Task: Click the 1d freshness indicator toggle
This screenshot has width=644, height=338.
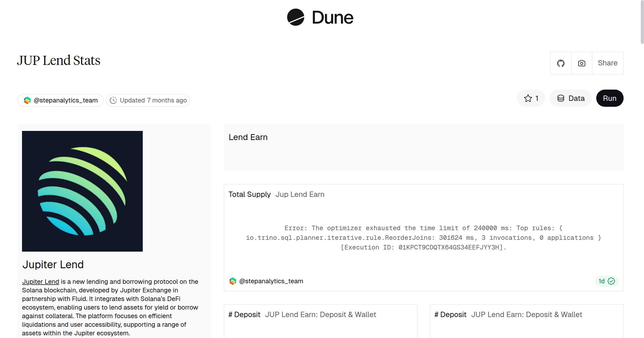Action: tap(606, 281)
